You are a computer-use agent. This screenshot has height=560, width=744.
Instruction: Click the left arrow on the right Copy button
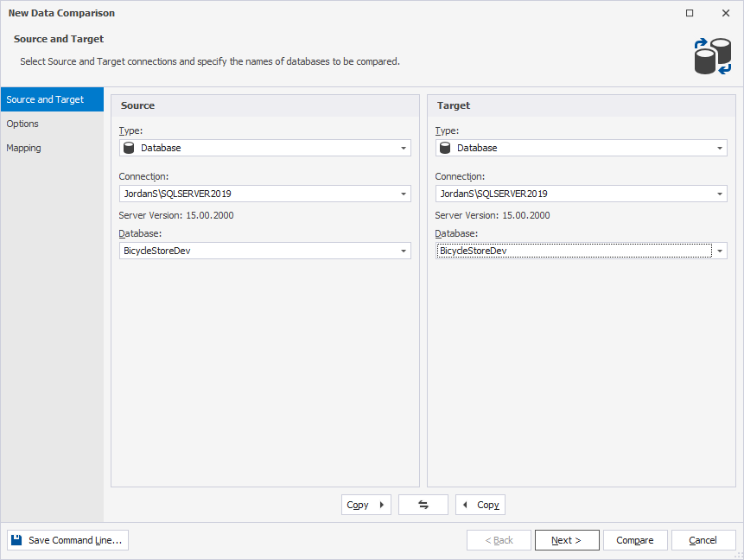[x=467, y=504]
